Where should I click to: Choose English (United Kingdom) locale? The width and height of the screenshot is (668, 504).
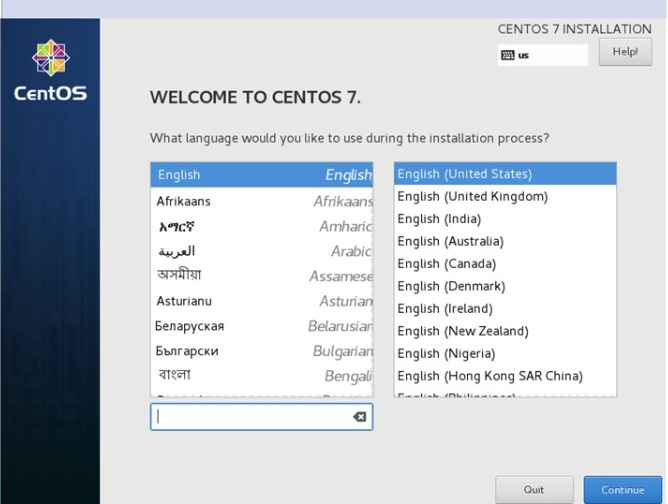pyautogui.click(x=505, y=196)
